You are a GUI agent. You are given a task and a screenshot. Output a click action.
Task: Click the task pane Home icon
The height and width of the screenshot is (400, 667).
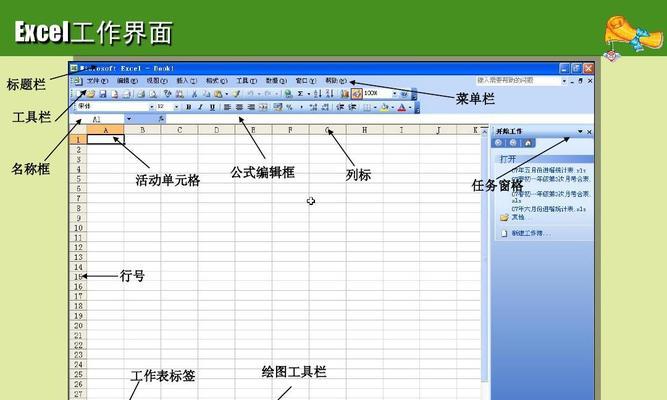click(x=528, y=143)
